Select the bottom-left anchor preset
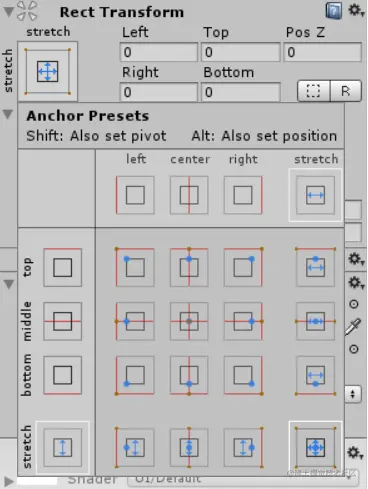Viewport: 368px width, 489px height. 135,375
